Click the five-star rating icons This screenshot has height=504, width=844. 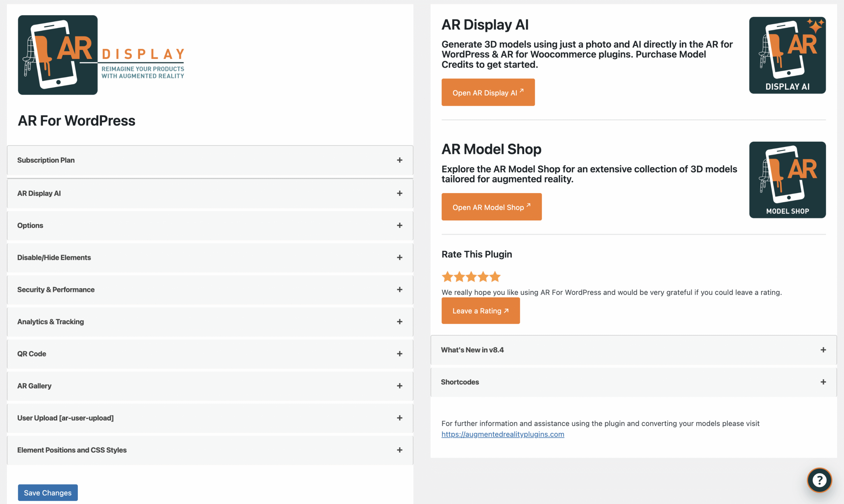click(x=471, y=277)
